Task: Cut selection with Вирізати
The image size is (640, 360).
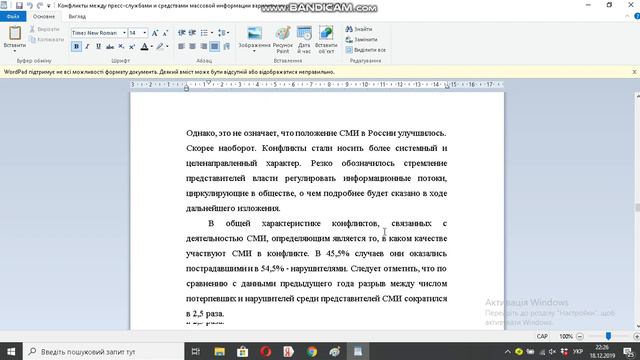Action: coord(44,29)
